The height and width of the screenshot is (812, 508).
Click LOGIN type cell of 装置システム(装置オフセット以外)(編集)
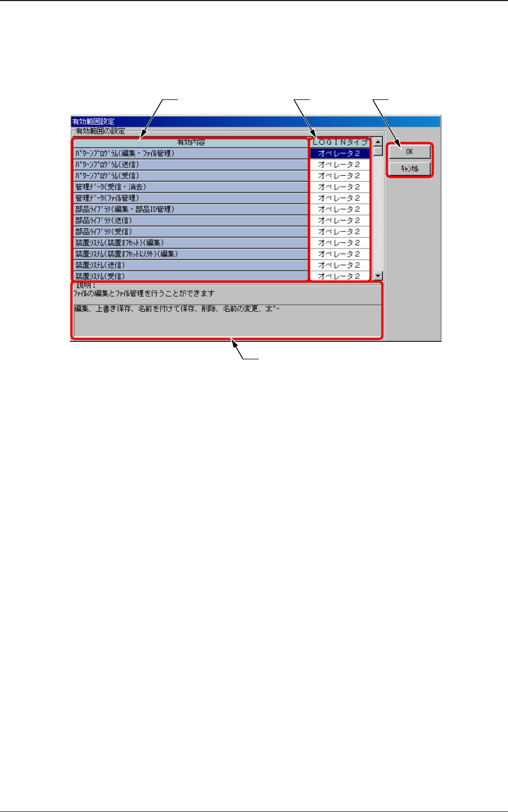(340, 254)
